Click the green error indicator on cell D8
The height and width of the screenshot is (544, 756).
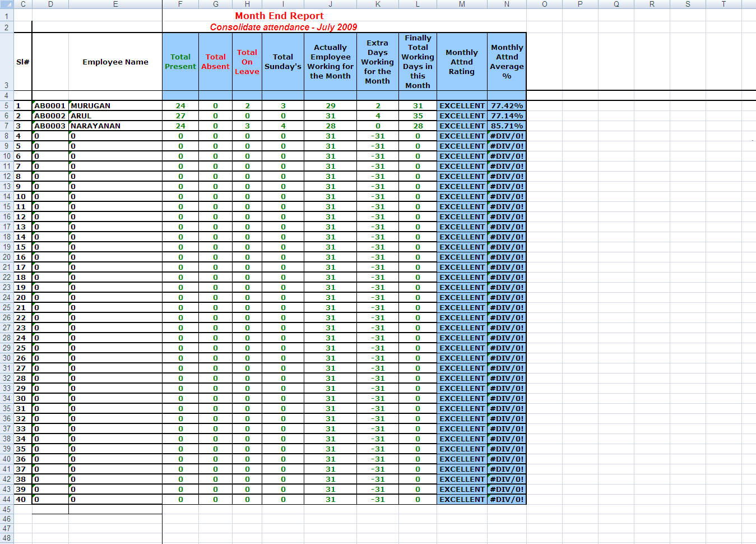point(35,133)
